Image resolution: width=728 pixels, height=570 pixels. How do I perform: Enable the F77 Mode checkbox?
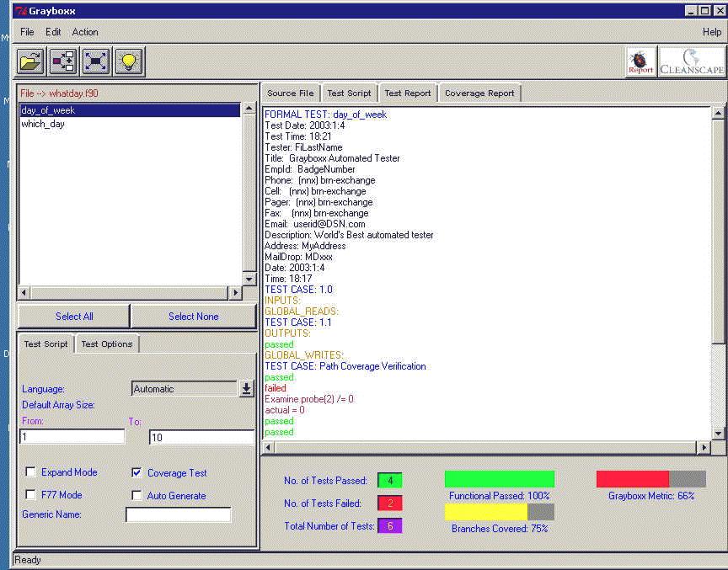[30, 495]
